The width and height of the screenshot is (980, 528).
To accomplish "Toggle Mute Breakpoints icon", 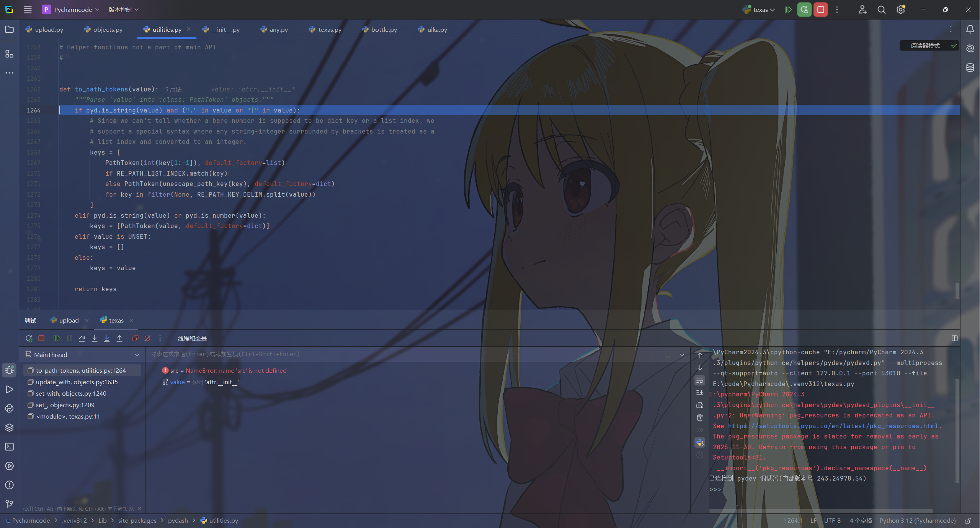I will [x=147, y=338].
